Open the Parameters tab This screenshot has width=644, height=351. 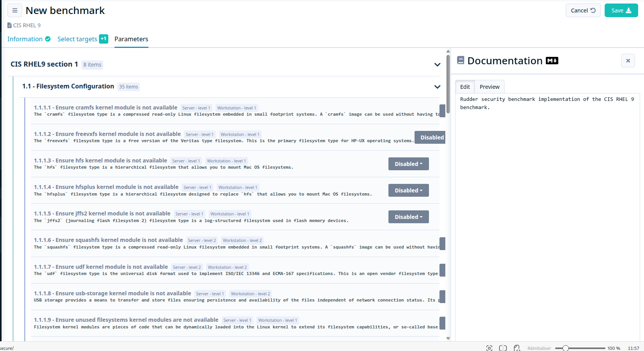click(x=131, y=39)
